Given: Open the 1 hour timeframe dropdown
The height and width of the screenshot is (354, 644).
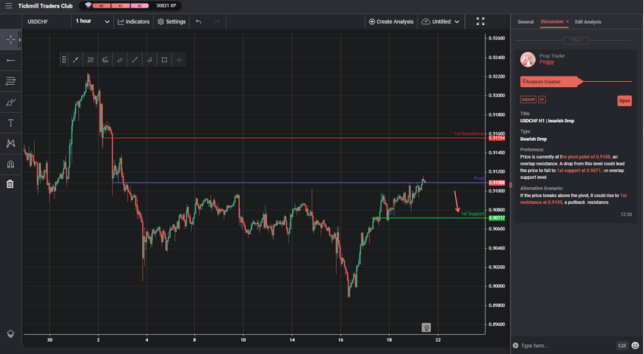Looking at the screenshot, I should (93, 22).
